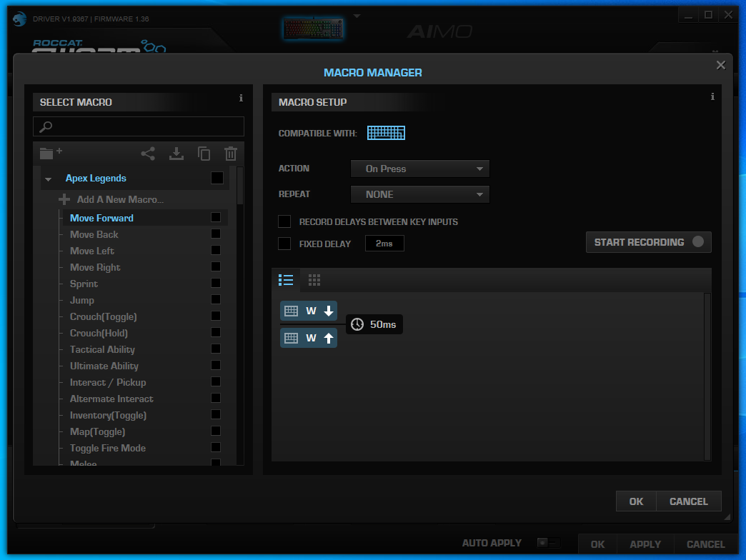Click the 50ms delay value
This screenshot has width=746, height=560.
(383, 324)
